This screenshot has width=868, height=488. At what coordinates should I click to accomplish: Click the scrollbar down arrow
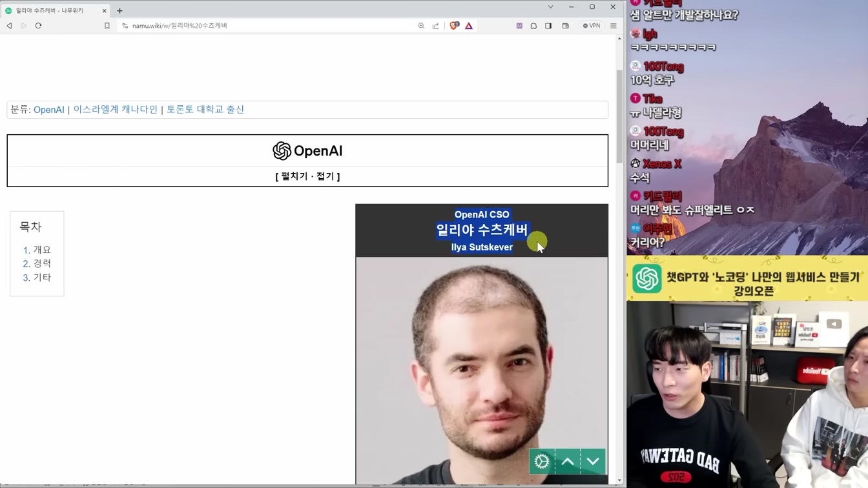click(619, 480)
